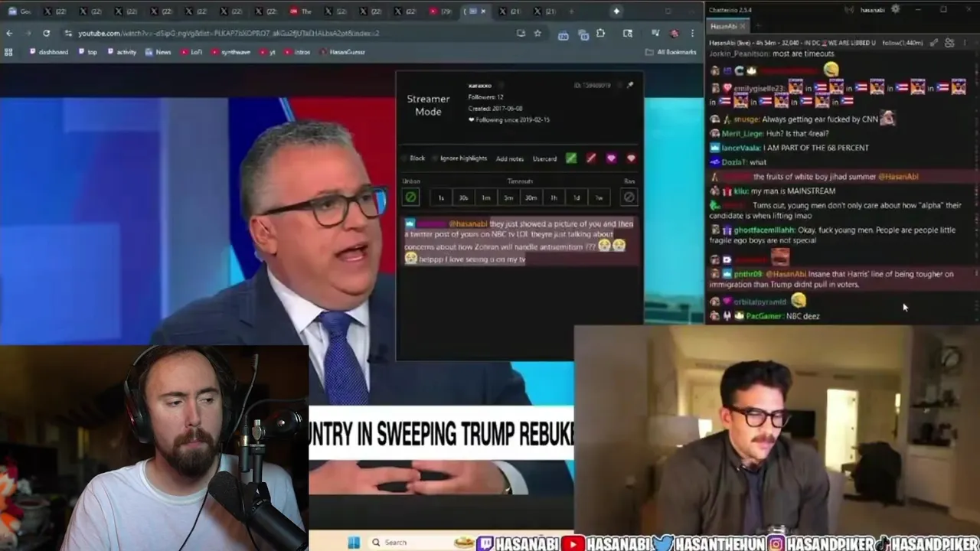
Task: Reload the page in Chrome
Action: [x=47, y=33]
